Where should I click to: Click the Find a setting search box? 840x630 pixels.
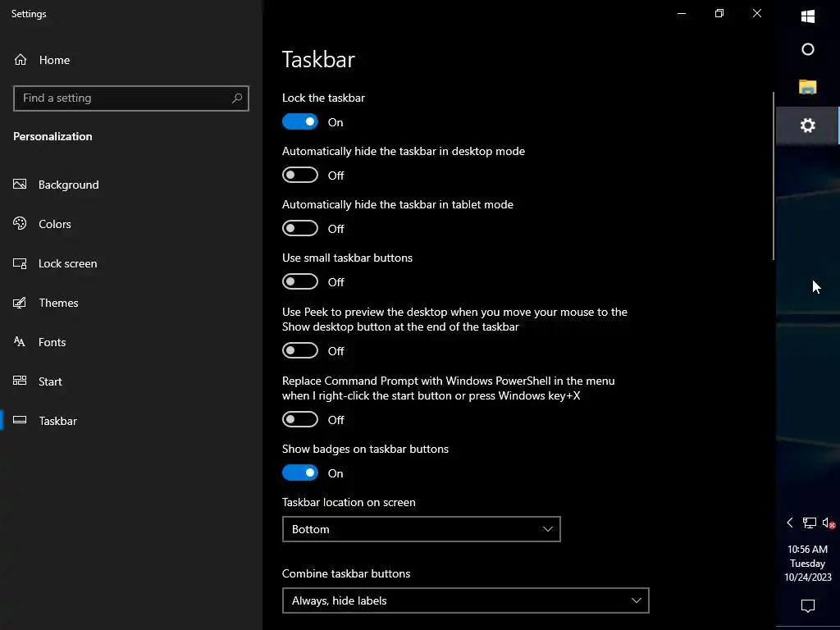click(x=123, y=98)
